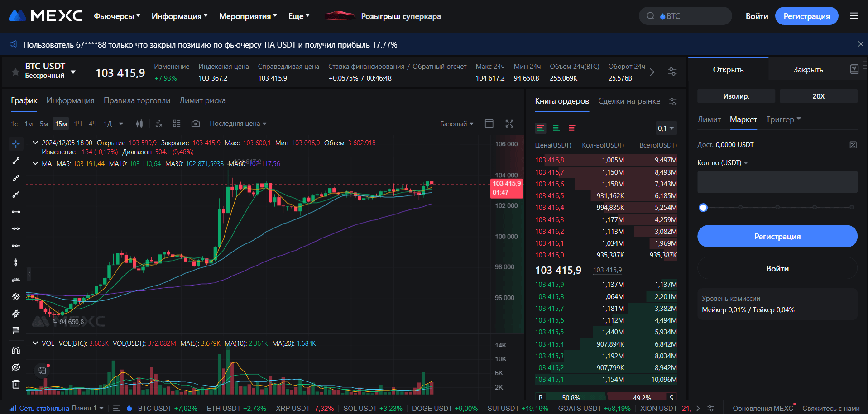Hide all drawings with eye icon
This screenshot has width=868, height=414.
click(x=16, y=367)
